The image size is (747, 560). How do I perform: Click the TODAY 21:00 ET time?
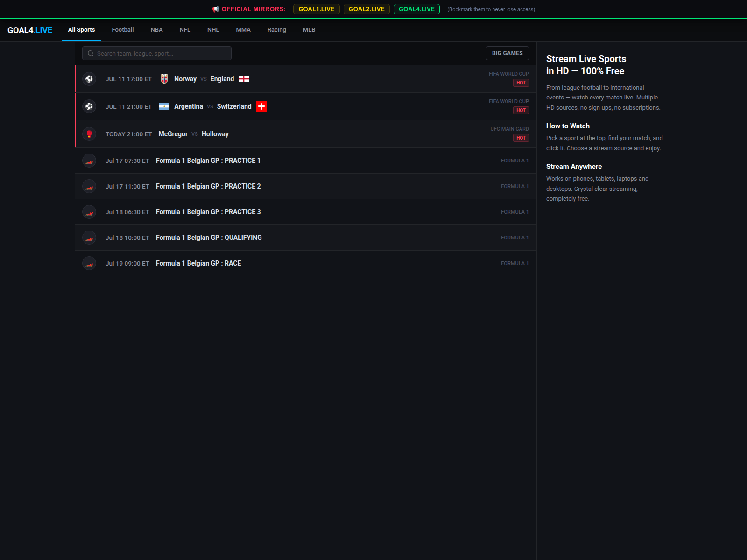[x=129, y=134]
